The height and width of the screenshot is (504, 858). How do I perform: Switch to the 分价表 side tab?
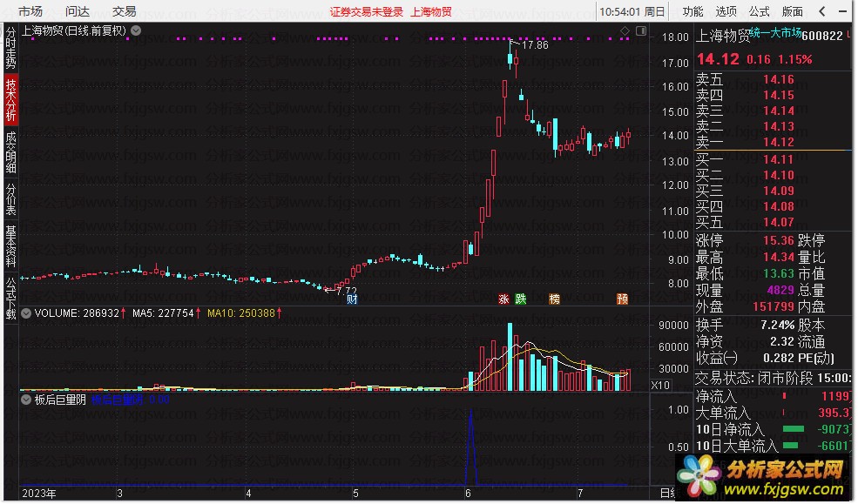pos(10,199)
